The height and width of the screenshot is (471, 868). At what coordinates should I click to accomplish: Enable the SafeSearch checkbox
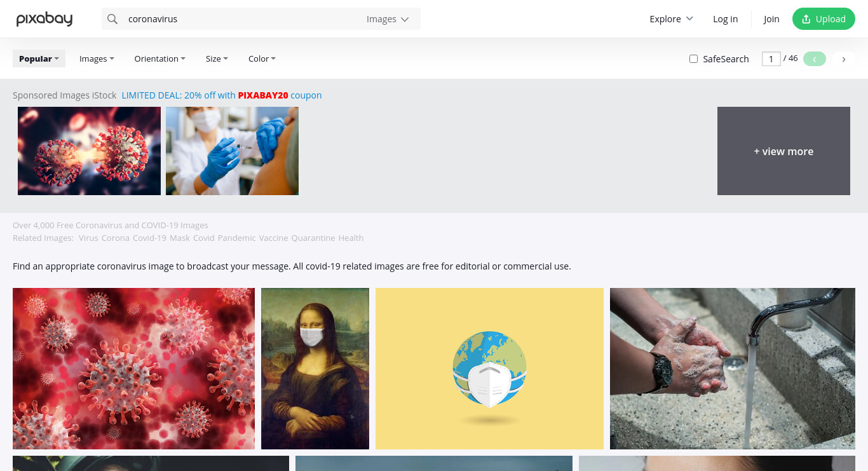tap(693, 59)
